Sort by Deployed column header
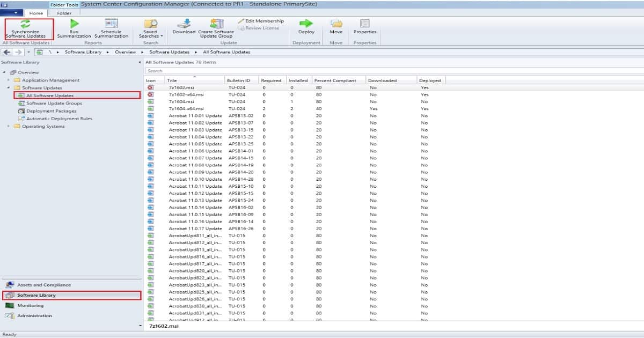The width and height of the screenshot is (644, 338). (431, 80)
